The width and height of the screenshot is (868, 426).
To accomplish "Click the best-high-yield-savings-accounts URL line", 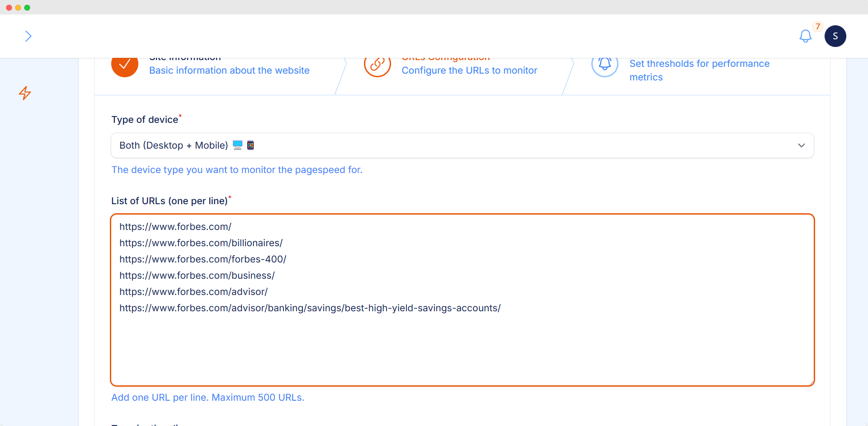I will [310, 308].
